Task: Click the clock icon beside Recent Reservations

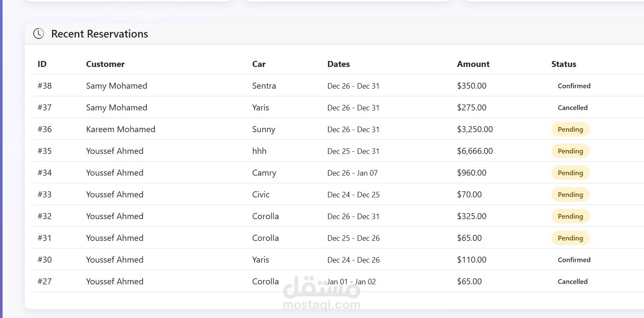Action: click(x=38, y=34)
